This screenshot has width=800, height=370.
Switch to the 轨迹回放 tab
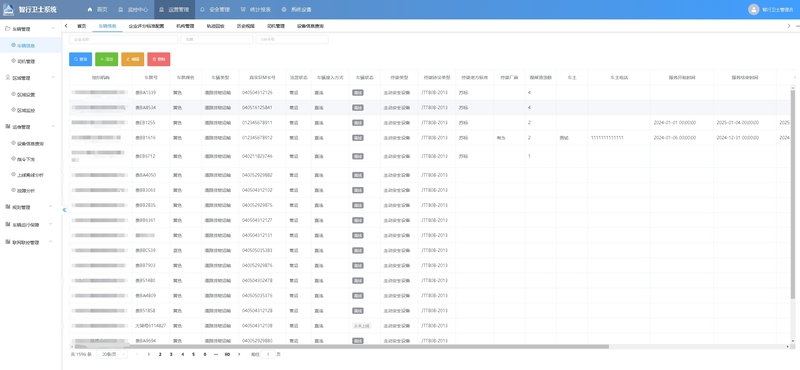(x=215, y=26)
